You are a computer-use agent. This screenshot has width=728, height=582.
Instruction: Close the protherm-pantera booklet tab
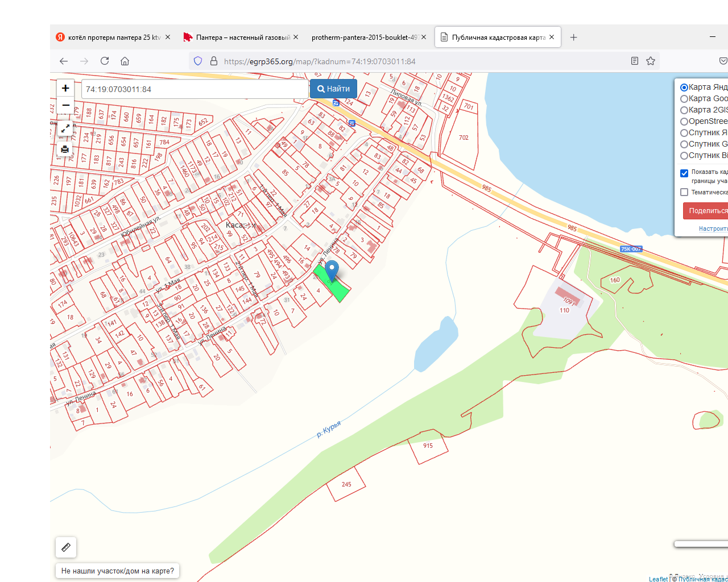click(x=424, y=38)
